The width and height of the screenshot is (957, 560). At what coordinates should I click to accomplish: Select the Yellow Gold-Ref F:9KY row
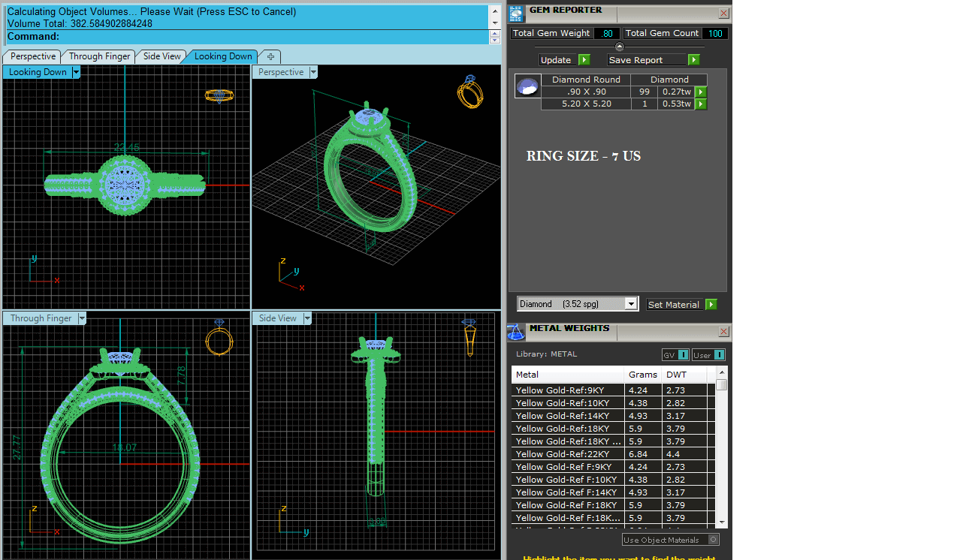point(613,467)
